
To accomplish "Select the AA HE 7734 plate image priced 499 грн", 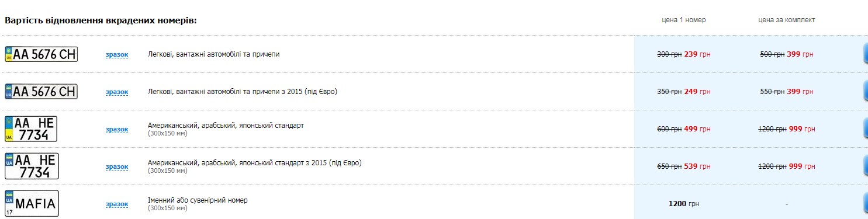I will click(x=31, y=128).
